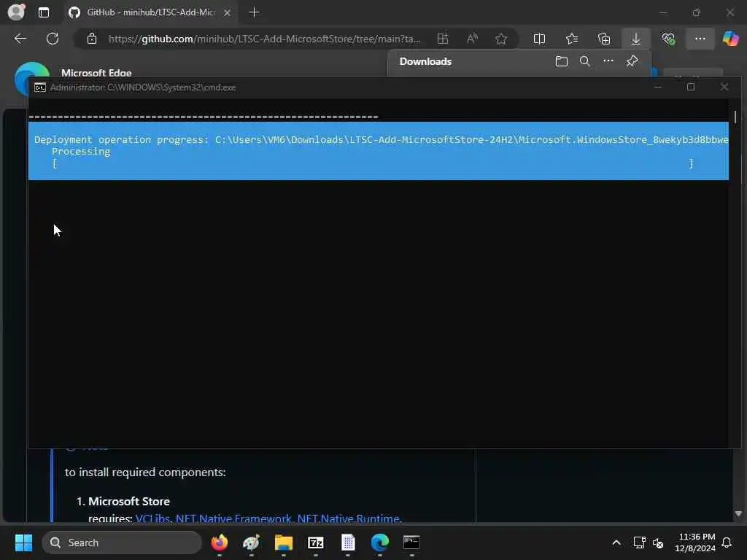Open the VCLibs link

coord(152,518)
